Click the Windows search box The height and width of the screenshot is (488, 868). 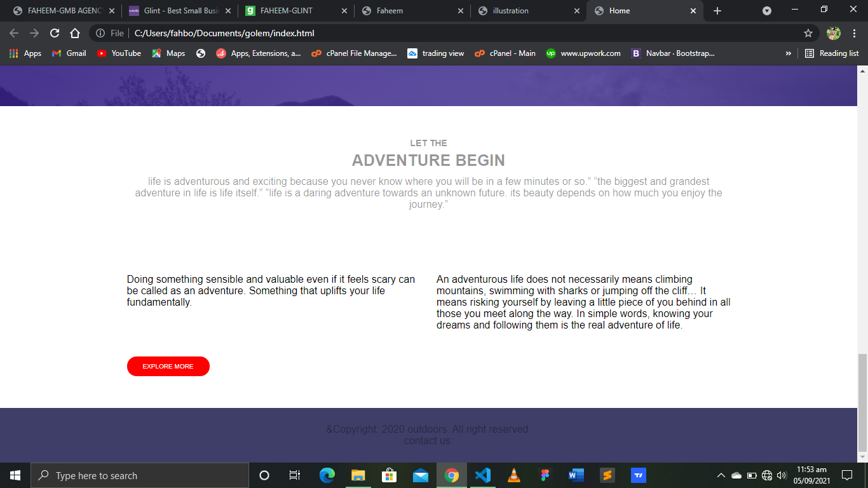click(140, 475)
